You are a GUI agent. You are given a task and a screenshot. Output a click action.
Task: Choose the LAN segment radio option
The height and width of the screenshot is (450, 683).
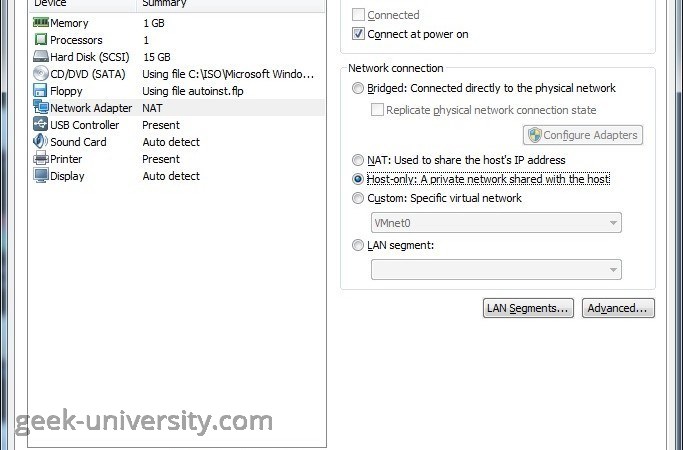(358, 245)
